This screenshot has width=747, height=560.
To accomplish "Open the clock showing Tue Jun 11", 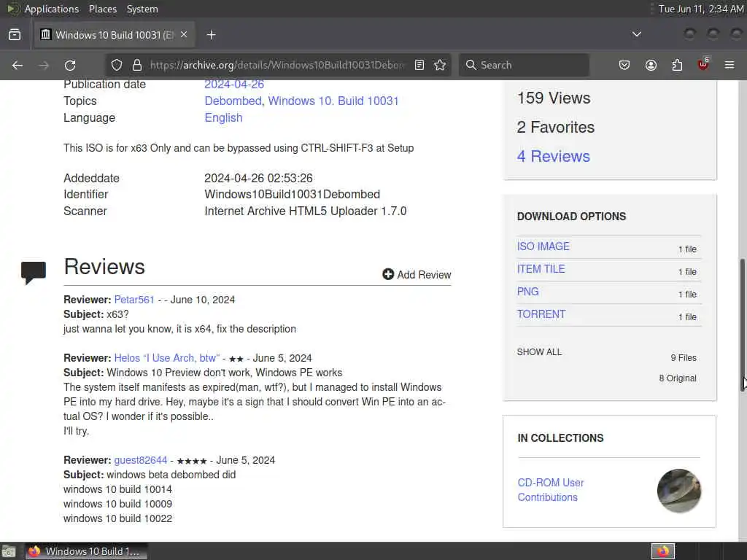I will (700, 9).
